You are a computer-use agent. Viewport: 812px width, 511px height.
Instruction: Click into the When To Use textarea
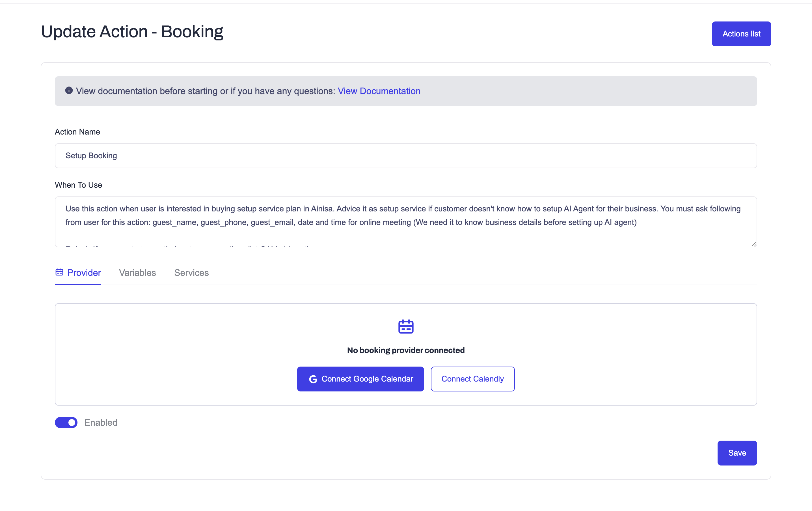point(406,222)
